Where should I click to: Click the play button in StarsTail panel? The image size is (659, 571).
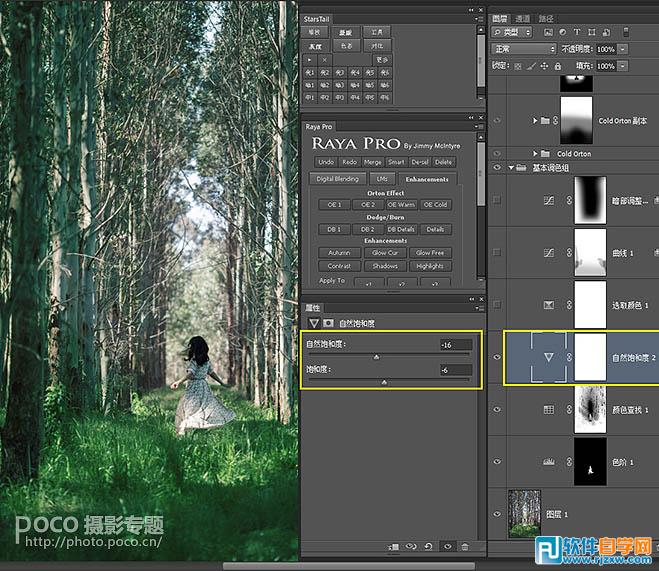[309, 60]
